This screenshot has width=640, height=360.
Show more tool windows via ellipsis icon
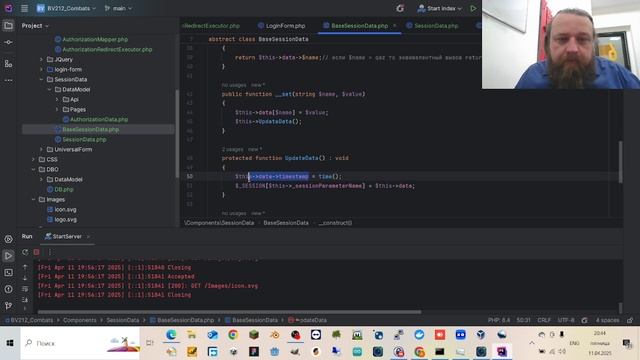pyautogui.click(x=8, y=80)
